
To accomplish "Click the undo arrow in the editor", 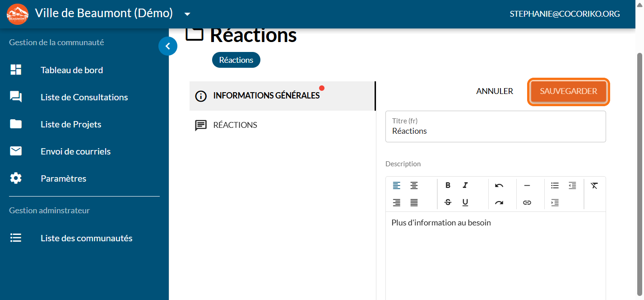I will point(499,185).
